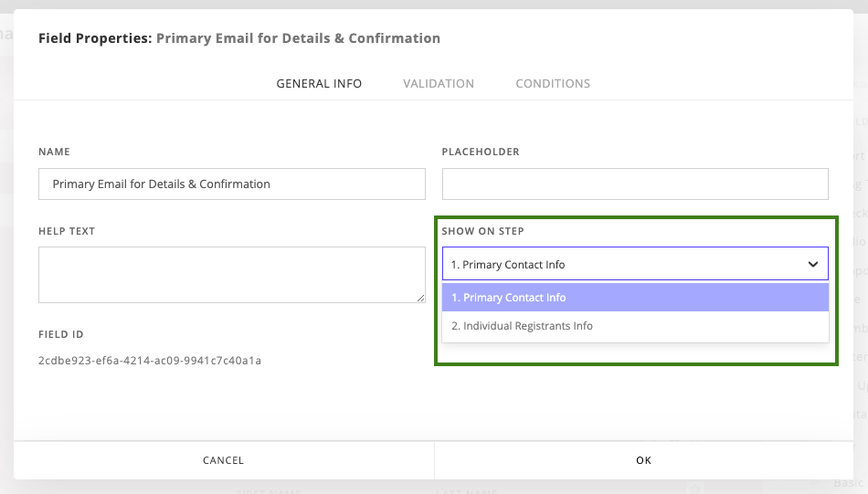Click the SHOW ON STEP label
The height and width of the screenshot is (494, 868).
[483, 231]
